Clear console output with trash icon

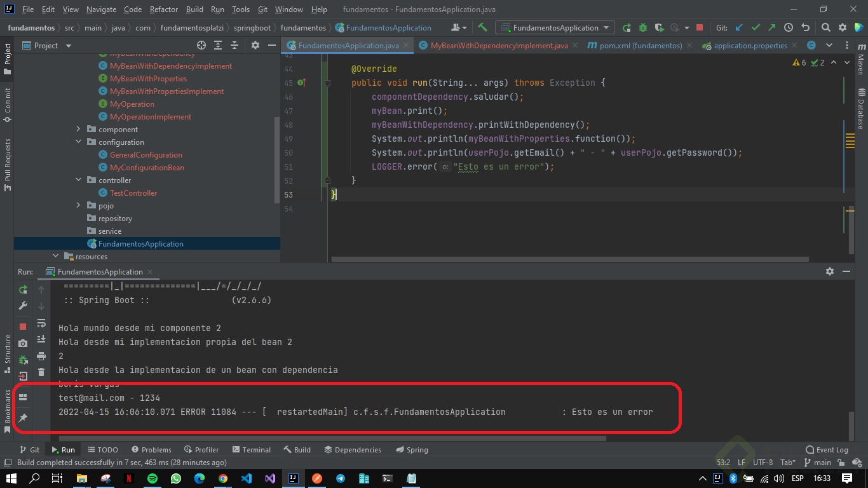click(x=41, y=372)
